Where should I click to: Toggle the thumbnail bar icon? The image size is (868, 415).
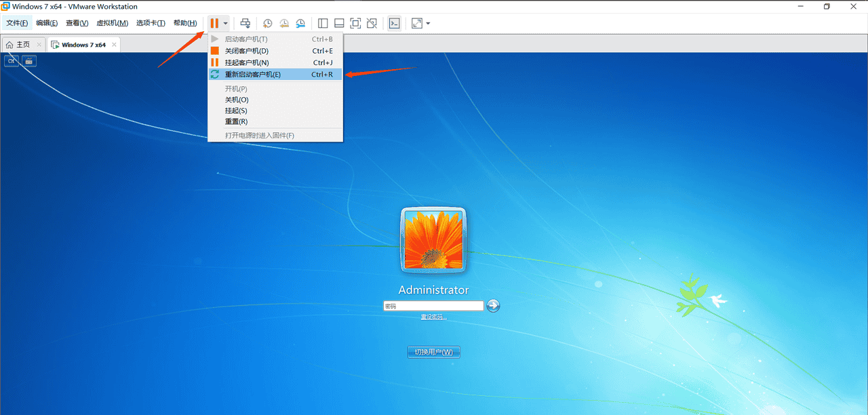point(339,22)
